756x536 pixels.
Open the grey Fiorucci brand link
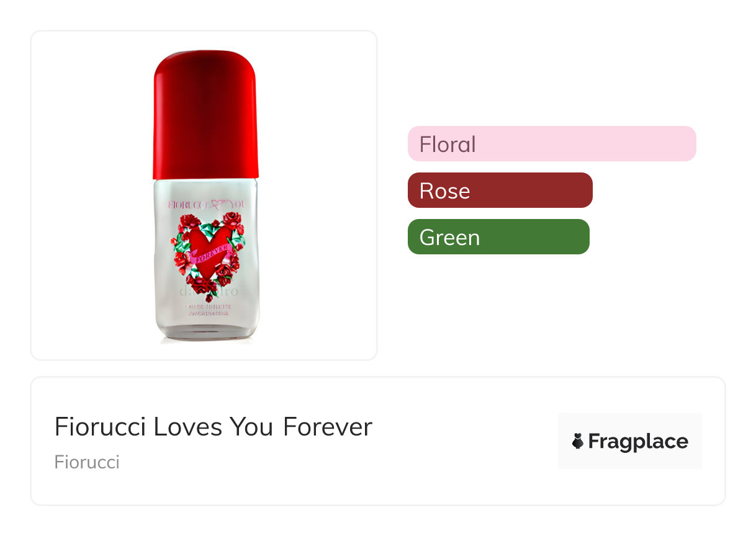pyautogui.click(x=87, y=462)
